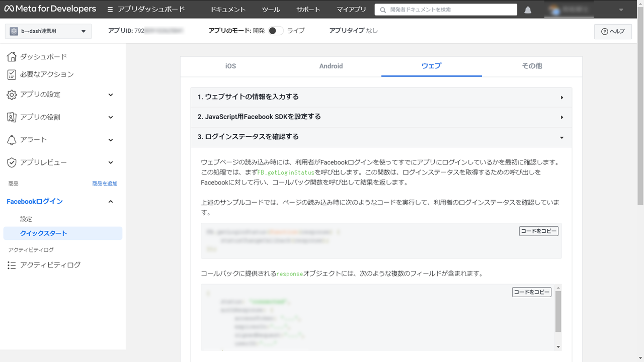Select the ウェブ tab
Viewport: 644px width, 362px height.
(x=432, y=66)
